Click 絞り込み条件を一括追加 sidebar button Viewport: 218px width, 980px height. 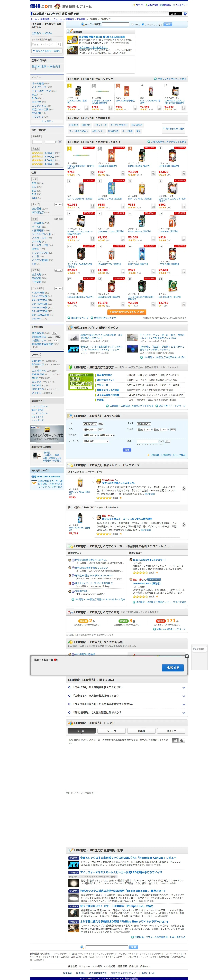[x=47, y=51]
